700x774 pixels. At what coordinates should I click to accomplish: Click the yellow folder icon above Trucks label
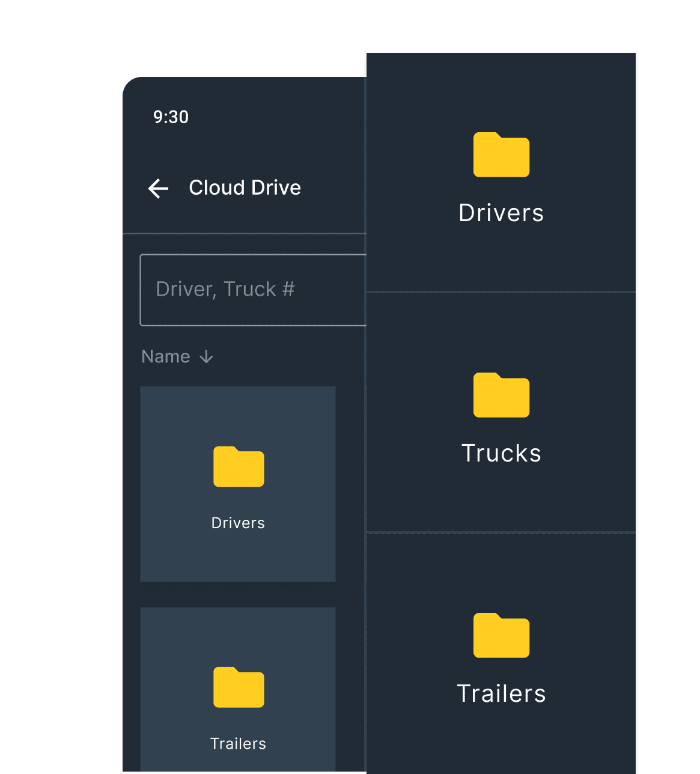pyautogui.click(x=501, y=395)
